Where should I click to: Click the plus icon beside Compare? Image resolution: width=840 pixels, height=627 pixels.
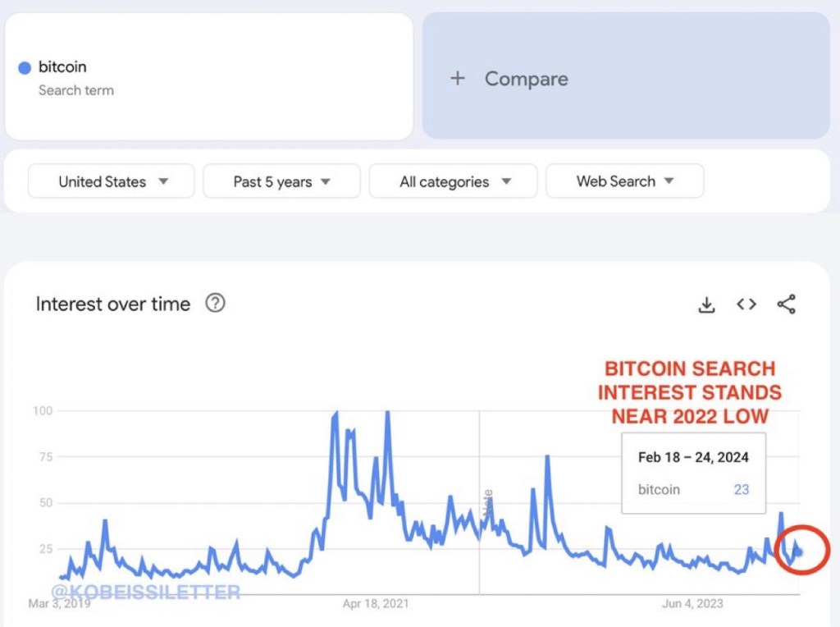458,79
